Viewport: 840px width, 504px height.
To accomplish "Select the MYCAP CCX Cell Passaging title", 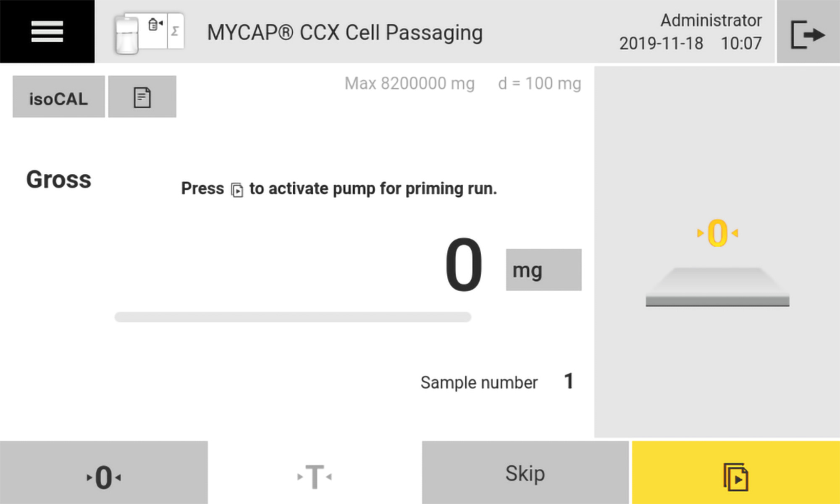I will pos(345,32).
